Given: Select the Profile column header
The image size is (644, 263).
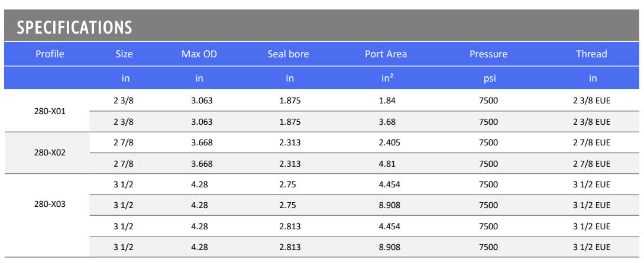Looking at the screenshot, I should tap(50, 54).
